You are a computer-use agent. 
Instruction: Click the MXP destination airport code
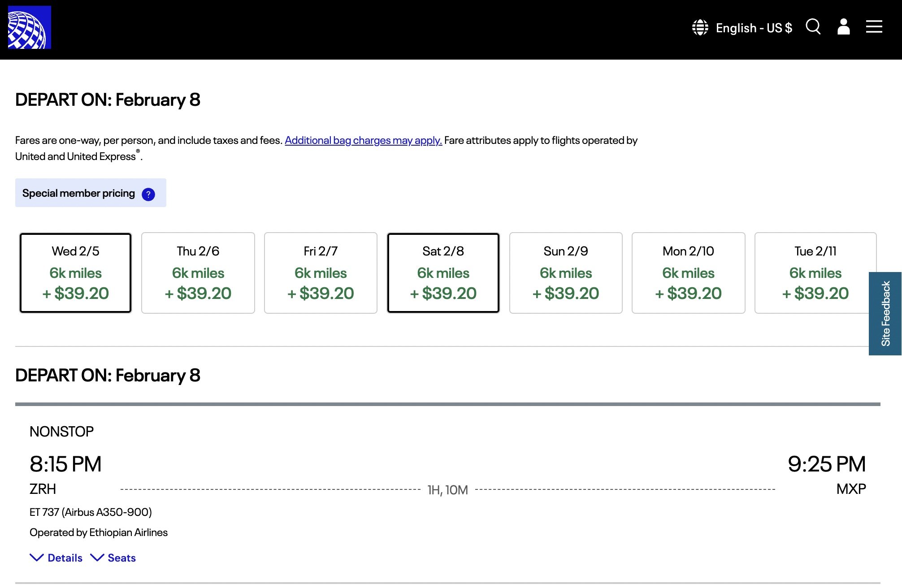coord(851,489)
